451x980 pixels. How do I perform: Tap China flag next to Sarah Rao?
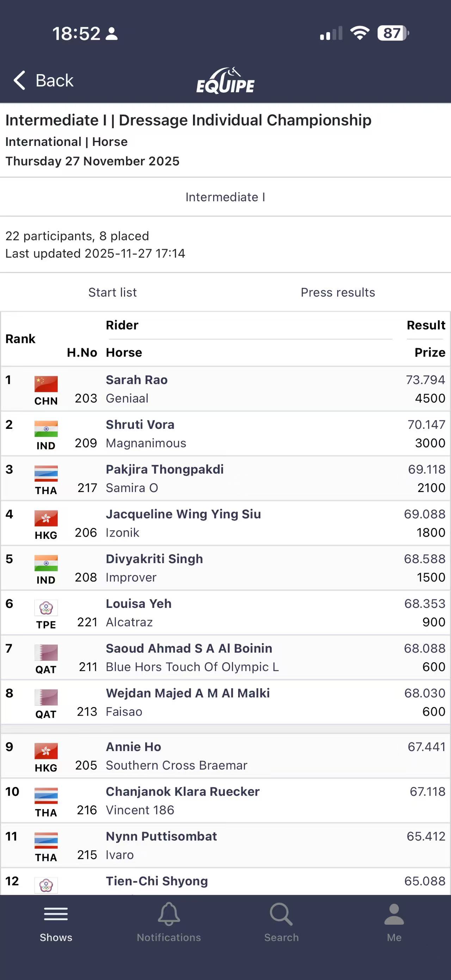point(46,384)
